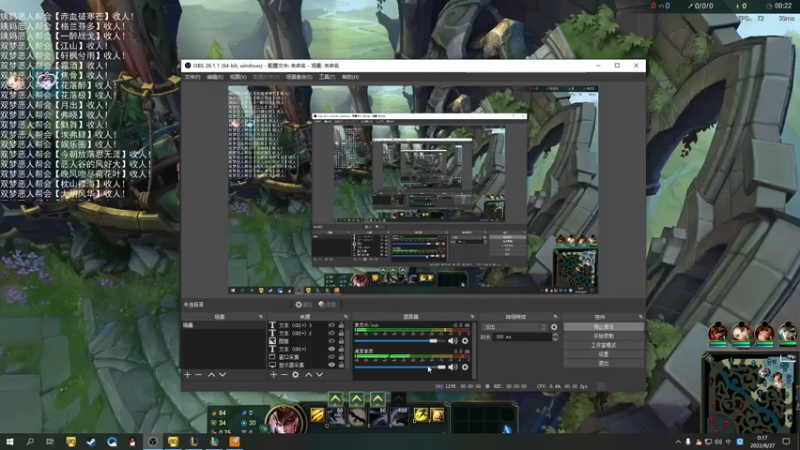The height and width of the screenshot is (450, 800).
Task: Switch to the OBS taskbar icon
Action: 153,441
